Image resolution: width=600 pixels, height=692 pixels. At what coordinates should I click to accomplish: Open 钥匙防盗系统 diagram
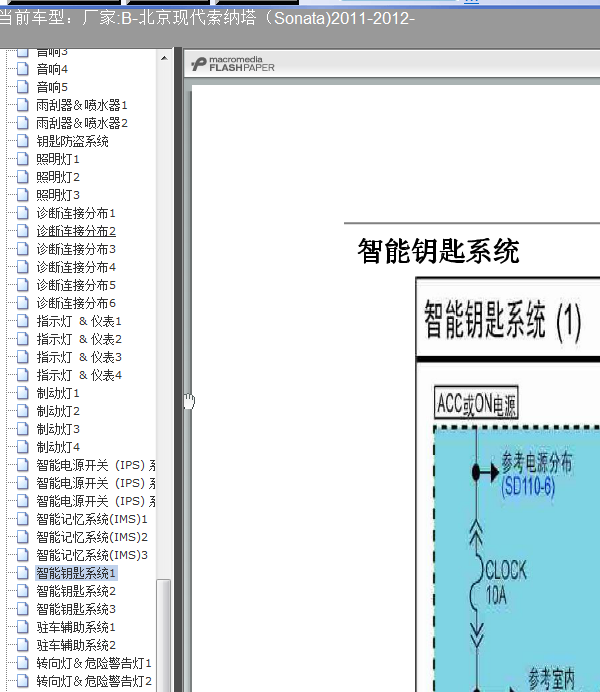tap(72, 141)
